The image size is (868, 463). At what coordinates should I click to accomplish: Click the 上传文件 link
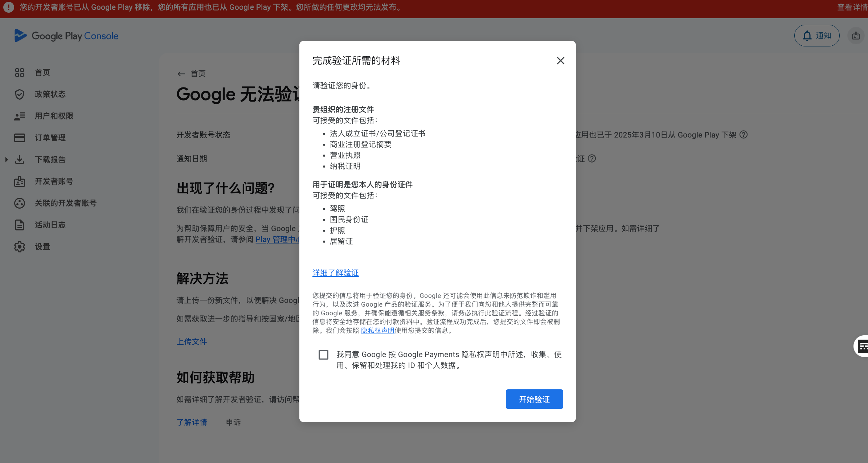point(192,341)
